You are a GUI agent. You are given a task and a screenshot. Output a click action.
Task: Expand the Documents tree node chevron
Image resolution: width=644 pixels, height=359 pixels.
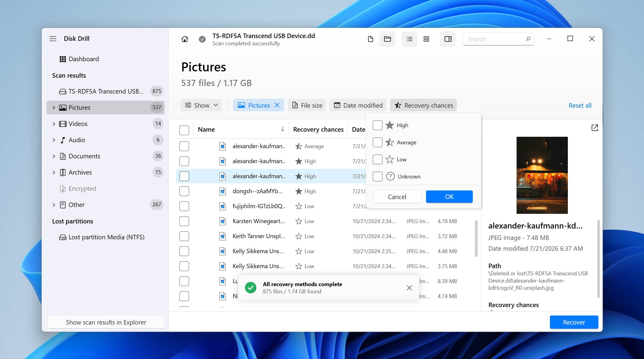[54, 156]
